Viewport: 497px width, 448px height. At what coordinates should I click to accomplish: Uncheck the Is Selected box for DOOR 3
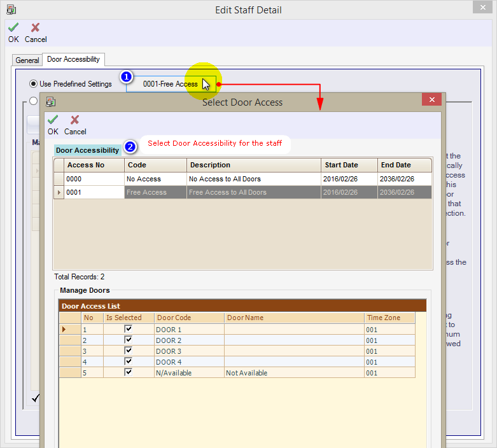[129, 351]
